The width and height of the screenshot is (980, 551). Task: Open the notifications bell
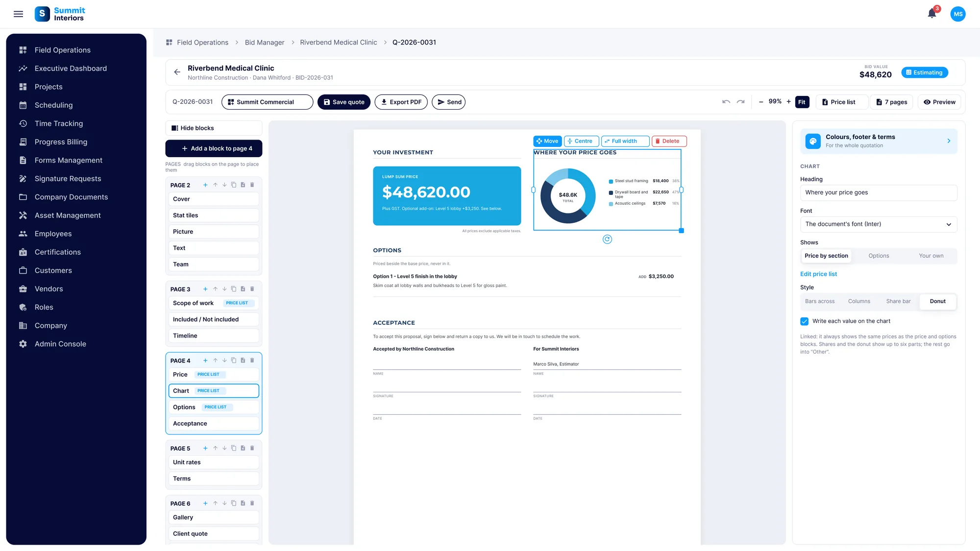pyautogui.click(x=932, y=14)
